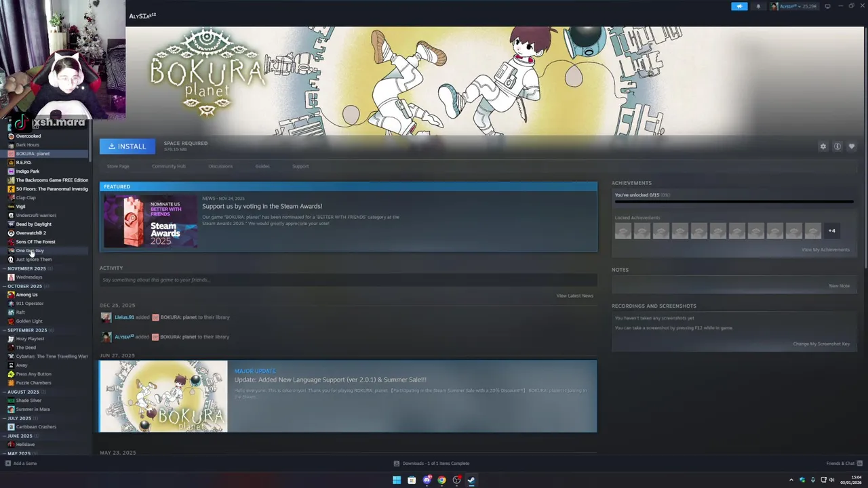Open the announcements megaphone button
The image size is (868, 488).
pyautogui.click(x=739, y=6)
